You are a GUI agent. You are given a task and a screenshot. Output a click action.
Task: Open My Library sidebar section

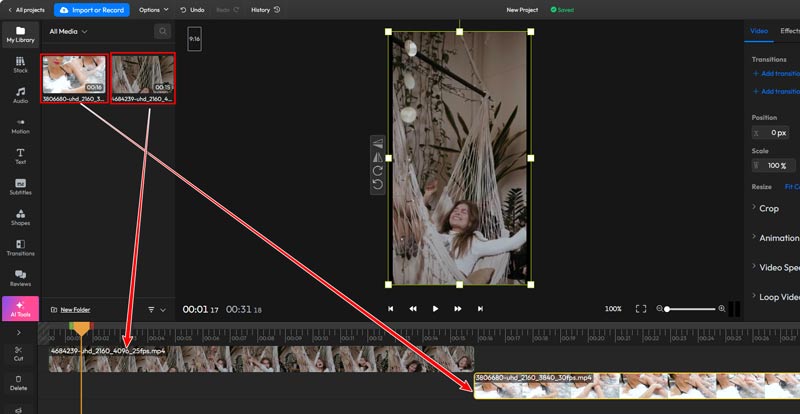tap(20, 35)
